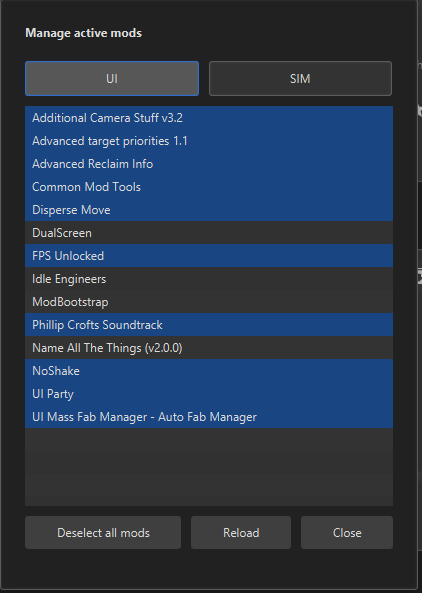Toggle Advanced target priorities 1.1 mod
The image size is (422, 593).
click(209, 141)
